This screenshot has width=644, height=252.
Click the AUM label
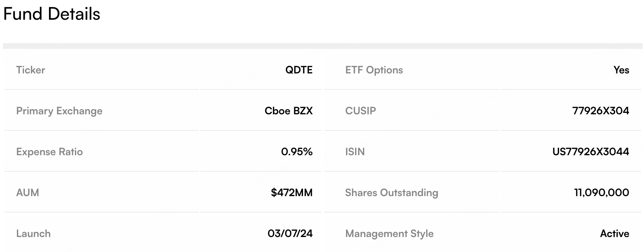click(x=27, y=193)
